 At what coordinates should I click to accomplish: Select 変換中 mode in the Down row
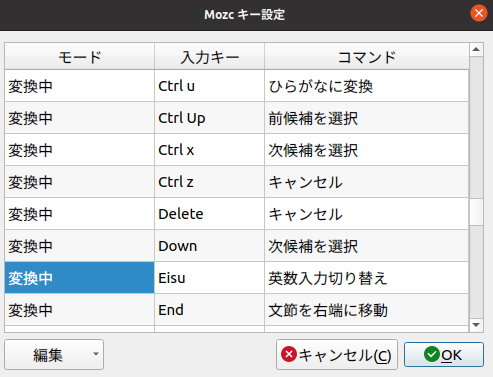pyautogui.click(x=80, y=246)
